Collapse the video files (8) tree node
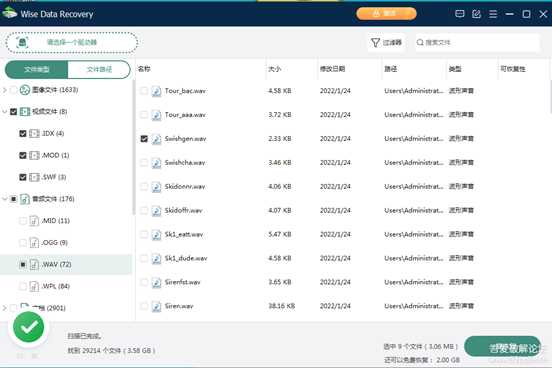Screen dimensions: 552x368 [x=5, y=112]
